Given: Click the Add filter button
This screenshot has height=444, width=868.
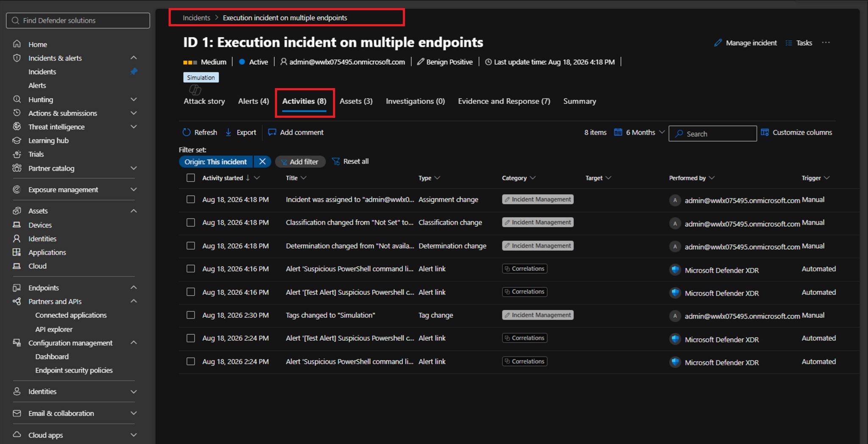Looking at the screenshot, I should [x=300, y=161].
